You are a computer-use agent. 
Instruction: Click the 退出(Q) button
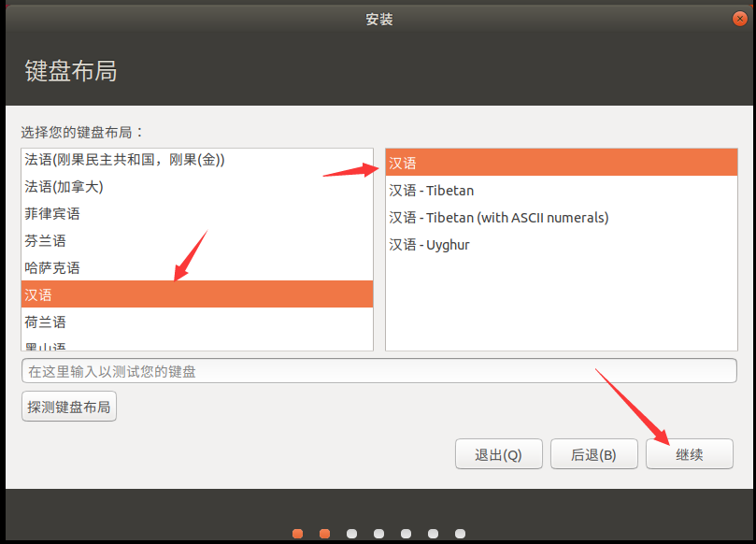click(498, 454)
